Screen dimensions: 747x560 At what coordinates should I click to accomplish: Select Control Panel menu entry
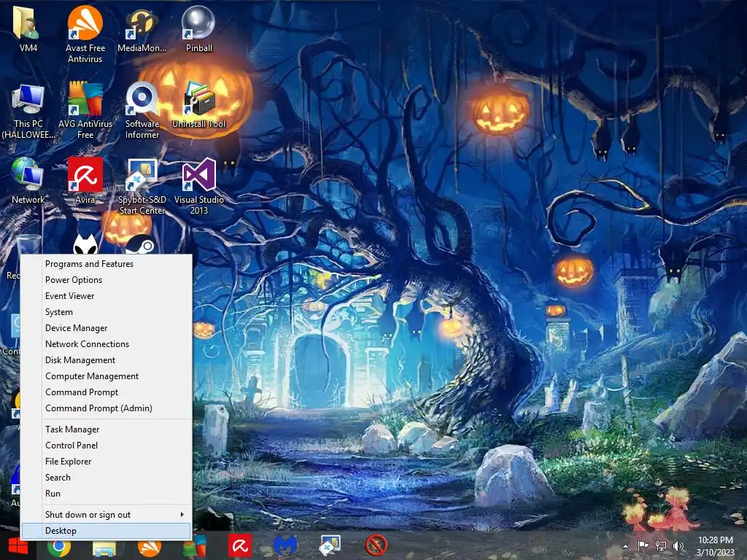(107, 446)
